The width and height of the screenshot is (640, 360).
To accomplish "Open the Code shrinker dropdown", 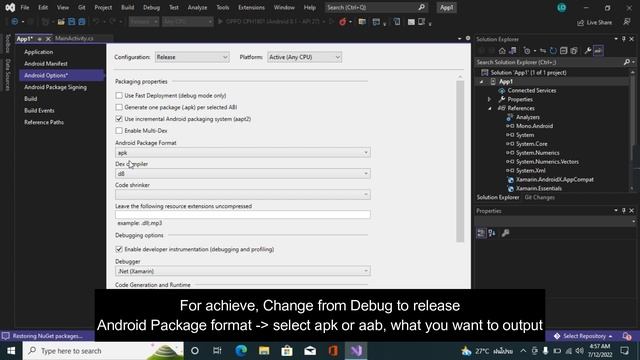I will (x=242, y=195).
